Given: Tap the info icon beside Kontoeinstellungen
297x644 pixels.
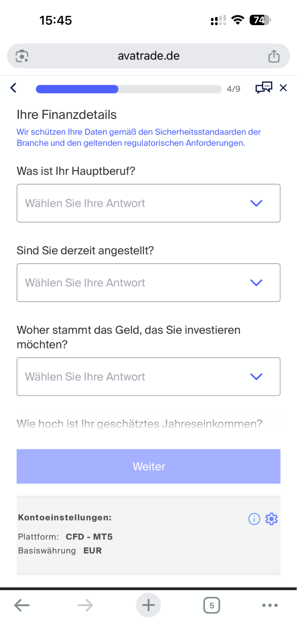Looking at the screenshot, I should coord(254,519).
